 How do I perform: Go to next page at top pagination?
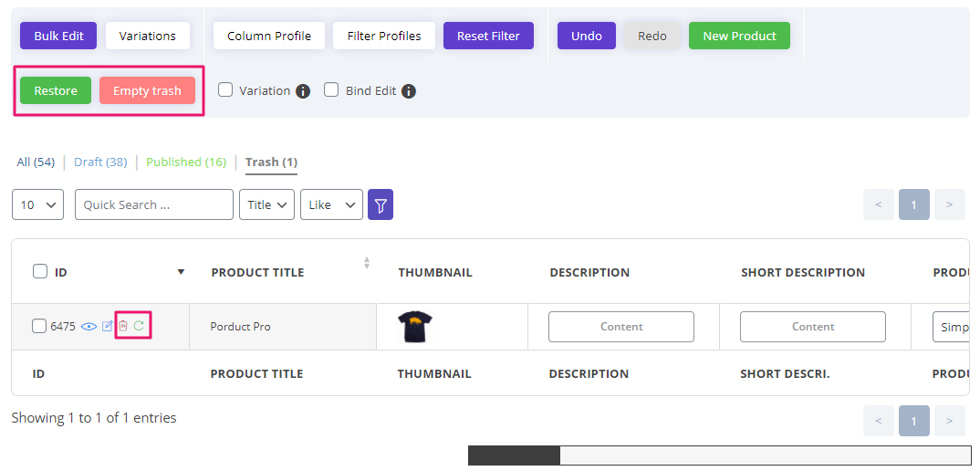click(949, 204)
